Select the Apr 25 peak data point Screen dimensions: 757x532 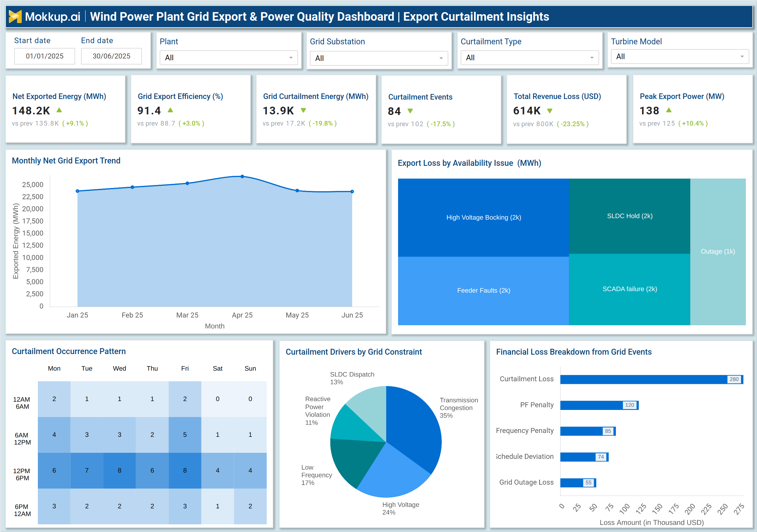[242, 177]
